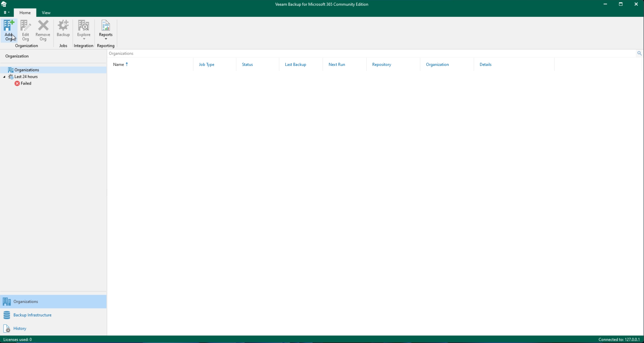Open Reports from the Reporting ribbon icon
Screen dimensions: 644x343
point(105,25)
